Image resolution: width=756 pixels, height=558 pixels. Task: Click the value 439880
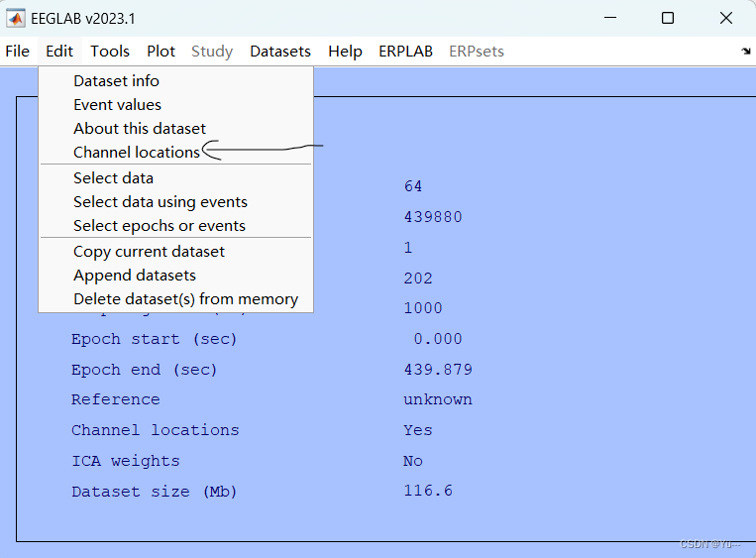[x=433, y=217]
